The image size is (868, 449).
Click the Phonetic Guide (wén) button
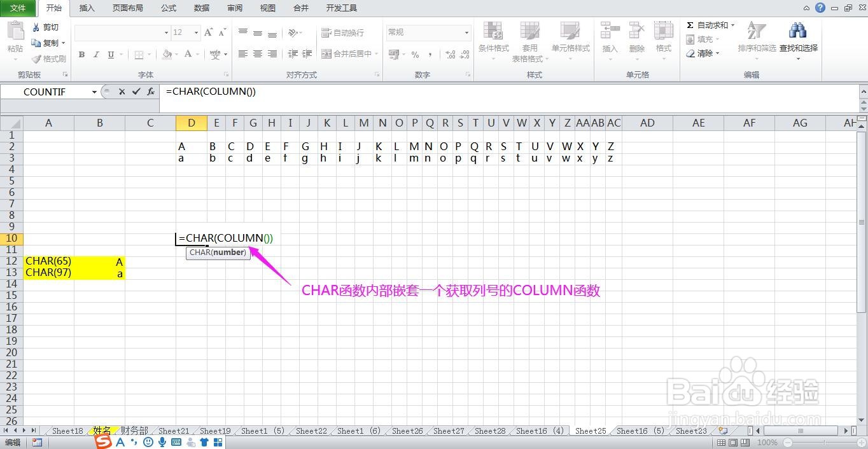click(x=215, y=55)
